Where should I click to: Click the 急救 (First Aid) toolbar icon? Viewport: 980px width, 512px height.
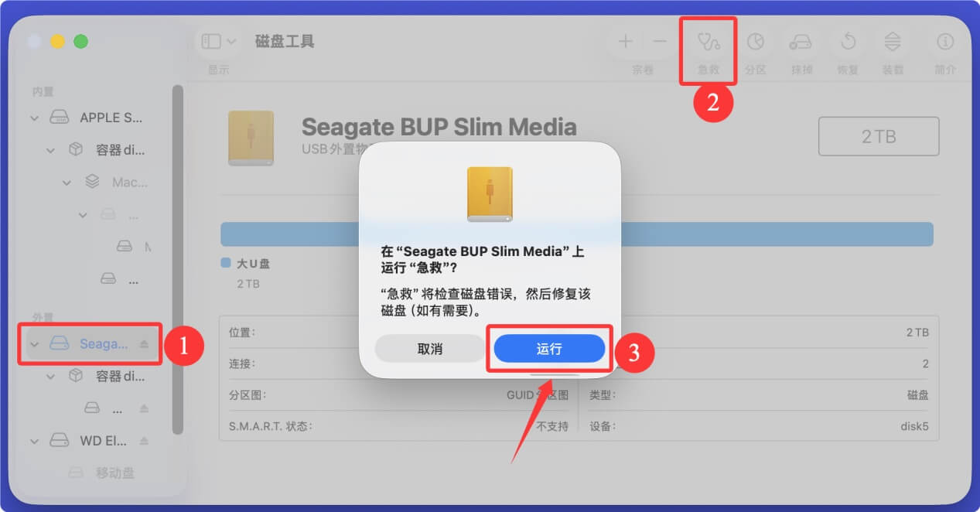707,41
